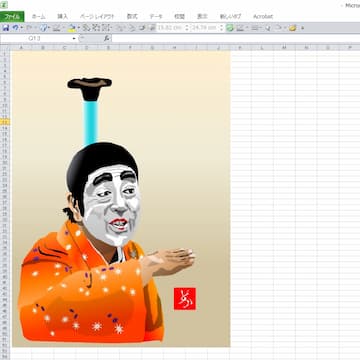Select column E header

[108, 48]
